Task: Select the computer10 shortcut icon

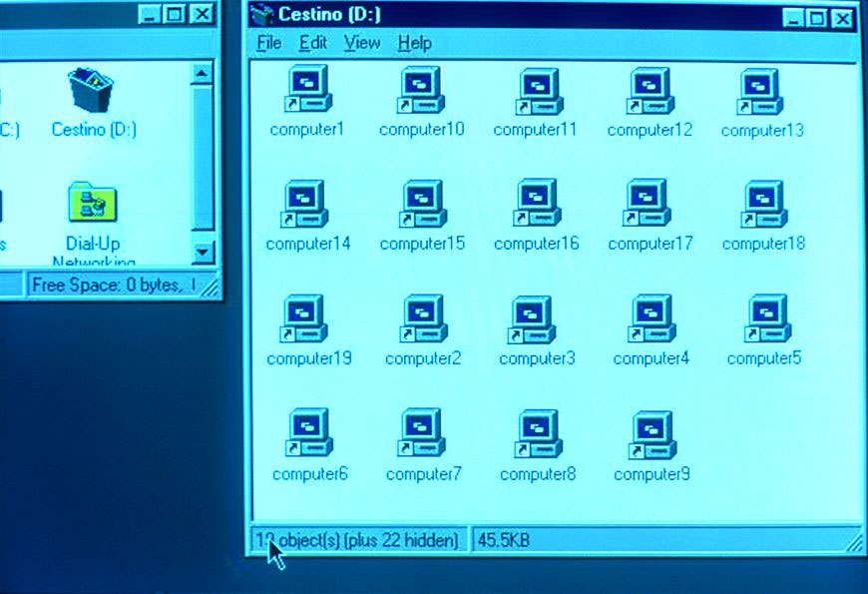Action: pos(421,90)
